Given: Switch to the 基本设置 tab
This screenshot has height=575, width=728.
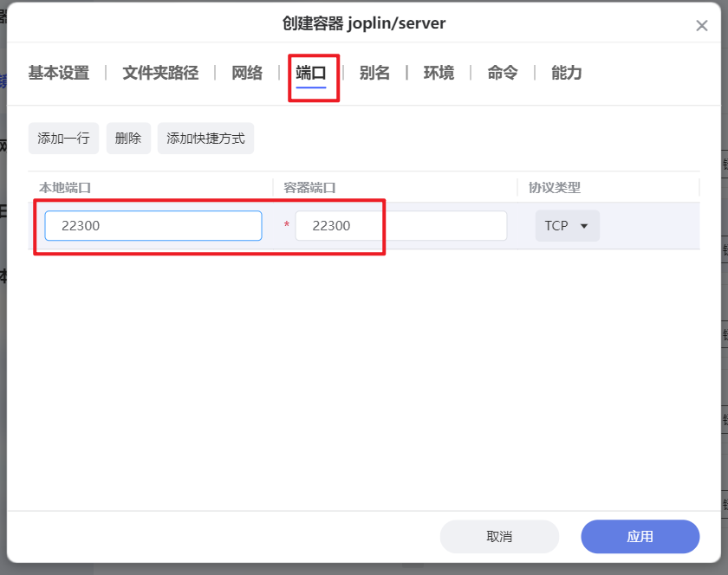Looking at the screenshot, I should [x=58, y=74].
